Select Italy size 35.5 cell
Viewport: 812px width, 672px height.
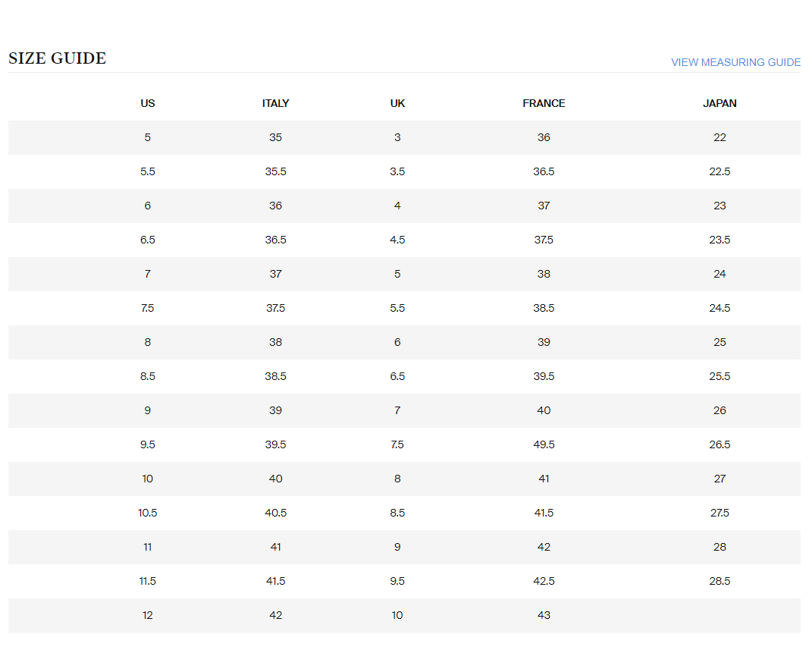coord(275,171)
